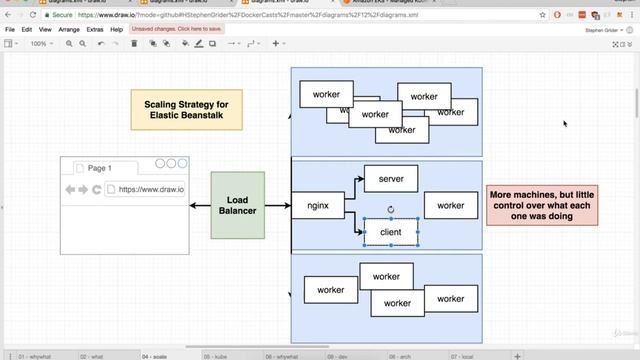The height and width of the screenshot is (360, 640).
Task: Open the Edit menu
Action: click(x=27, y=29)
